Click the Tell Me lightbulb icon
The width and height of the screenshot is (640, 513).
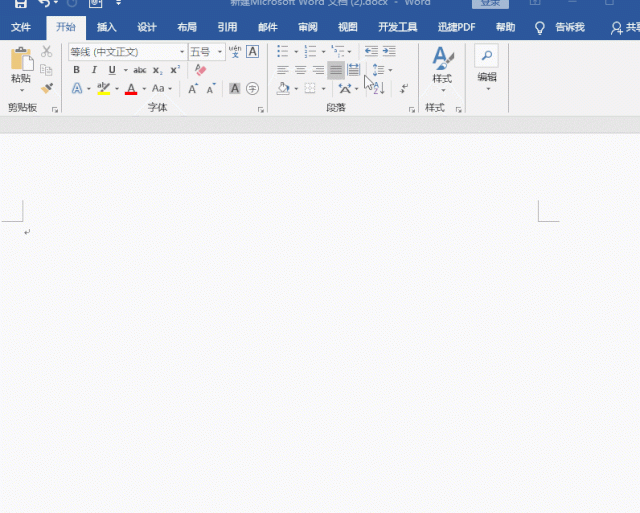(540, 28)
